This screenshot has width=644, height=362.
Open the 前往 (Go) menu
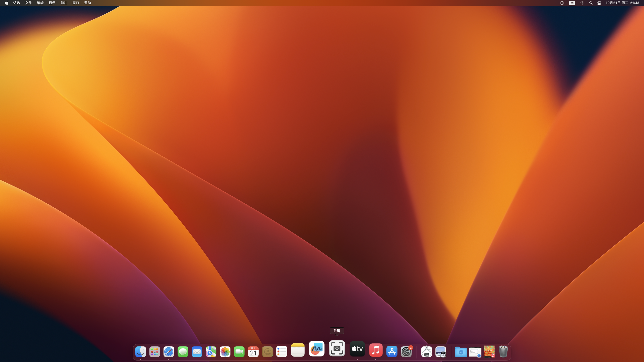tap(64, 3)
